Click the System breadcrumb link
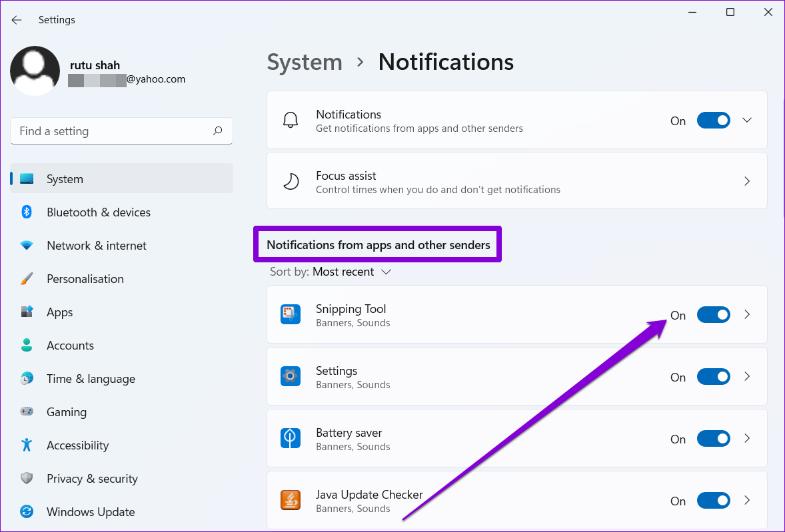 (305, 62)
